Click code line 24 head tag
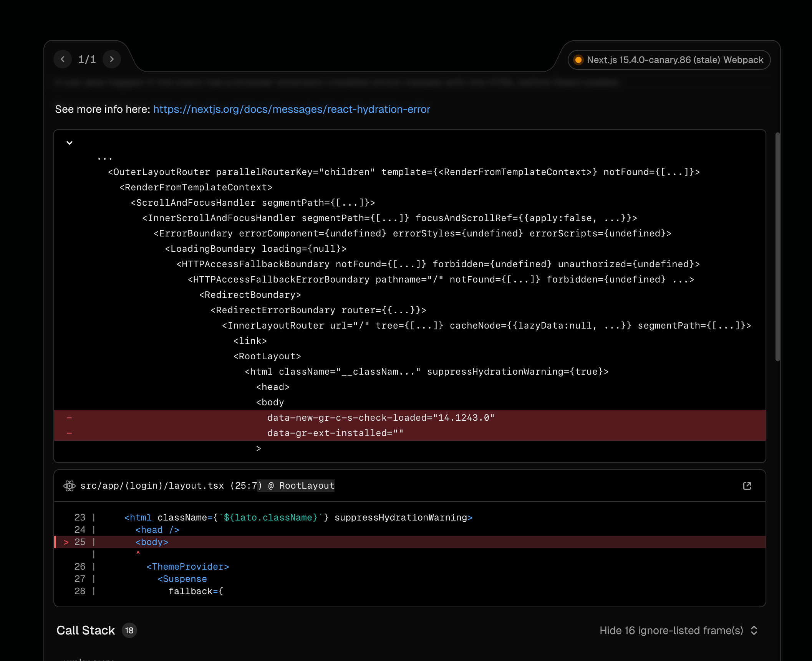This screenshot has height=661, width=812. [157, 530]
